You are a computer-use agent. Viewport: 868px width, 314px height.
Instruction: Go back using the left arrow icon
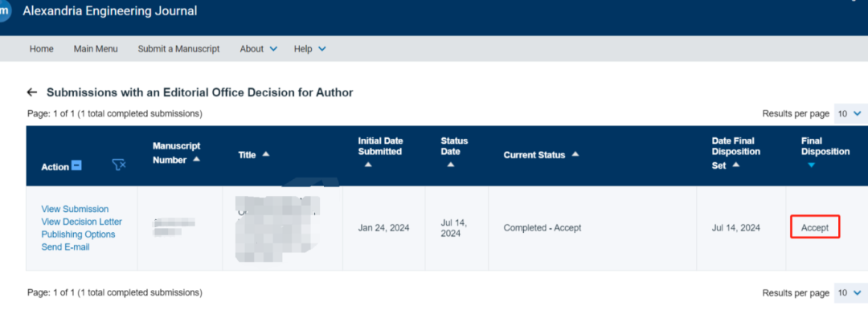coord(32,92)
